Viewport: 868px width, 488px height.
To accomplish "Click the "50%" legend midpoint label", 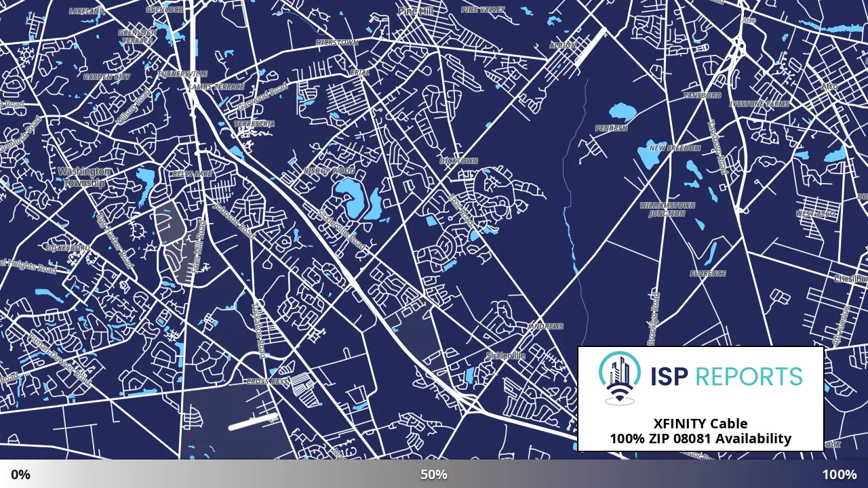I will coord(434,474).
